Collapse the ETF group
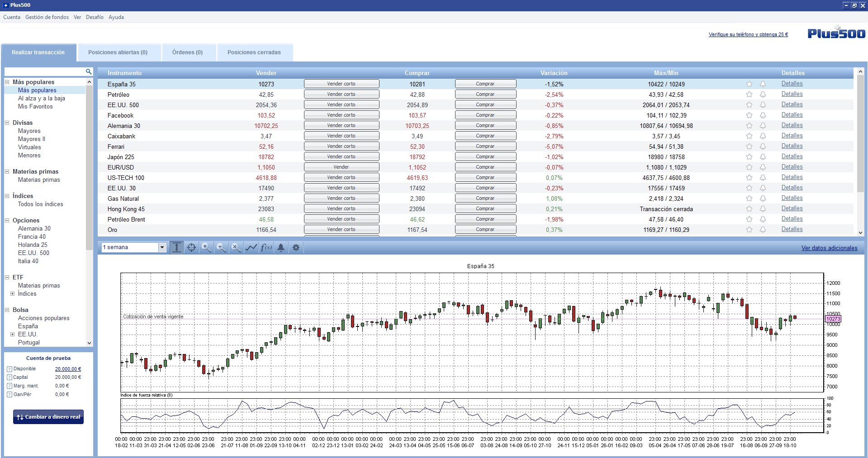This screenshot has width=868, height=458. click(x=7, y=277)
